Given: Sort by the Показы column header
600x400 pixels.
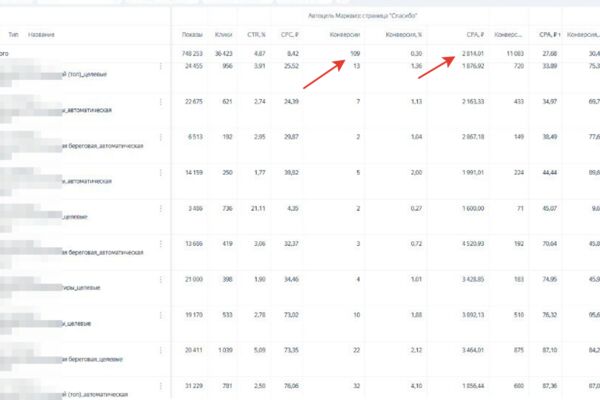Looking at the screenshot, I should (192, 35).
